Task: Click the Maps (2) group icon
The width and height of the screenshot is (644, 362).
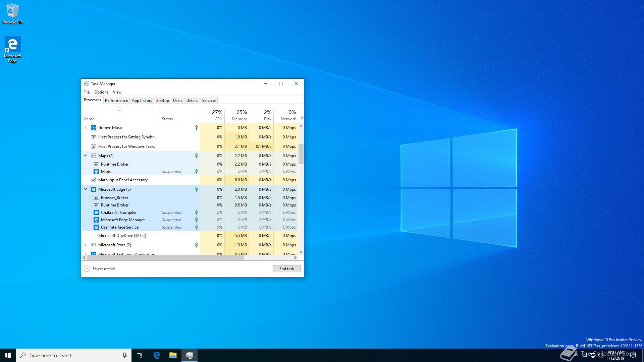Action: [x=94, y=156]
